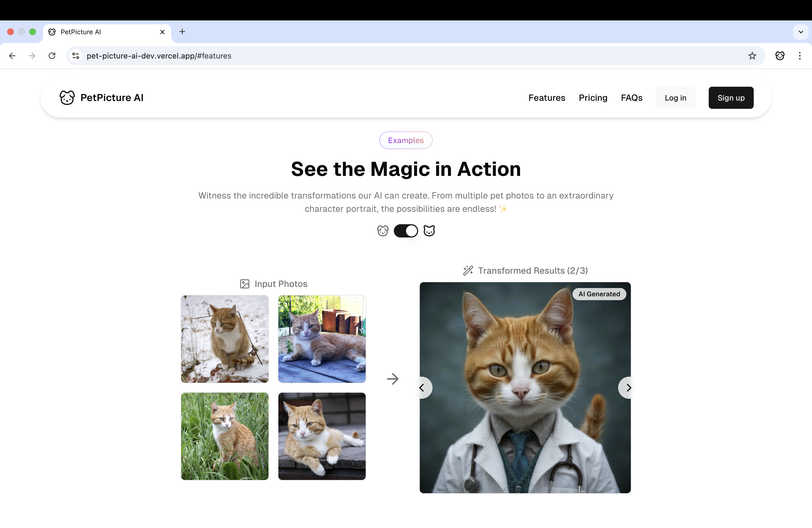Click the dog face icon beside toggle
Image resolution: width=812 pixels, height=528 pixels.
[383, 231]
